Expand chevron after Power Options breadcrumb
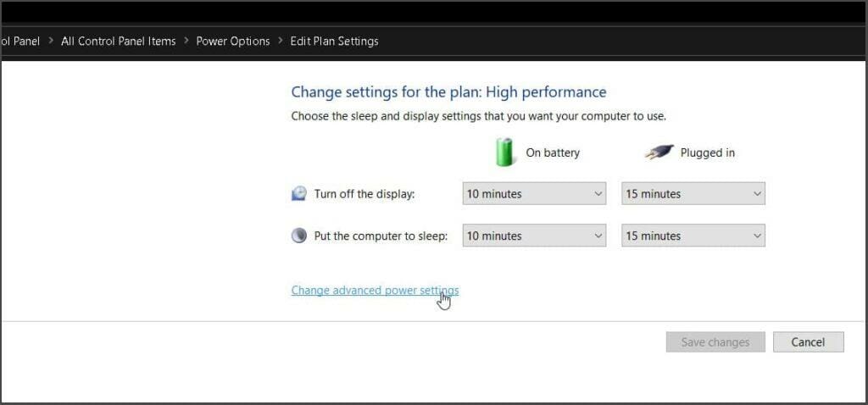The height and width of the screenshot is (405, 868). click(280, 41)
